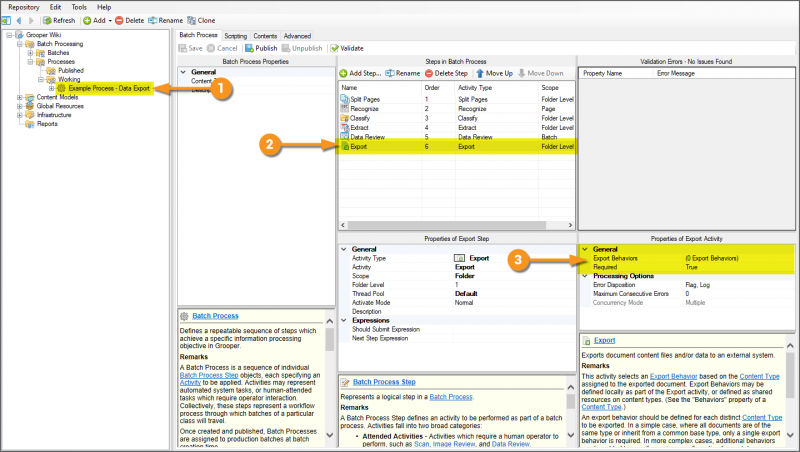Select the Published tree folder
The height and width of the screenshot is (452, 800).
70,70
